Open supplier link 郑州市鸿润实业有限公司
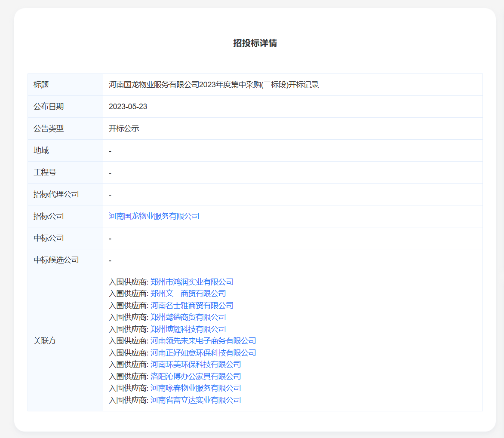The height and width of the screenshot is (438, 504). (192, 282)
